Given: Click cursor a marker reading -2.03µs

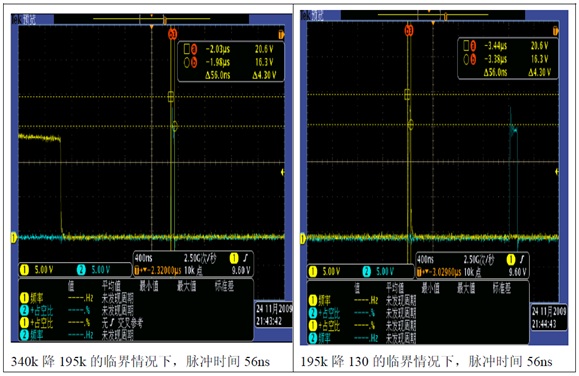Looking at the screenshot, I should tap(193, 49).
